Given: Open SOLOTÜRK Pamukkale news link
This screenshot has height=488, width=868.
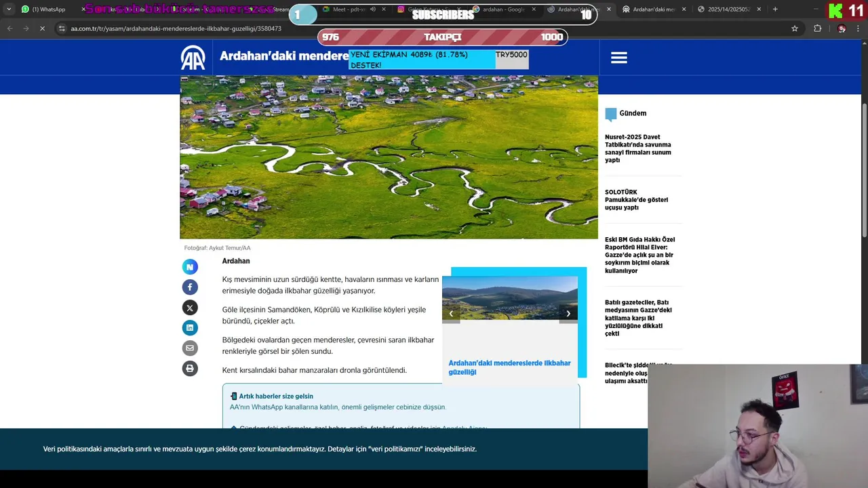Looking at the screenshot, I should coord(636,200).
